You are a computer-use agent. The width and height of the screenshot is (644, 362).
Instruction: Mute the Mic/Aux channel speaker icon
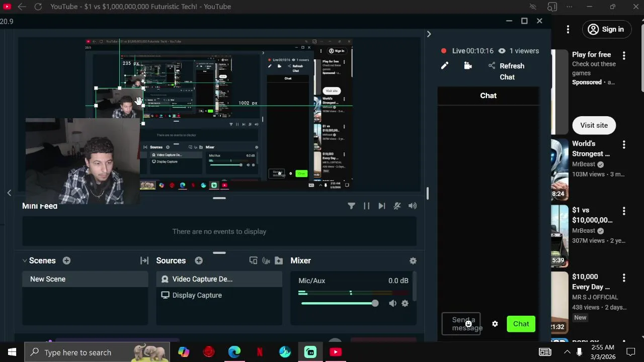[392, 303]
